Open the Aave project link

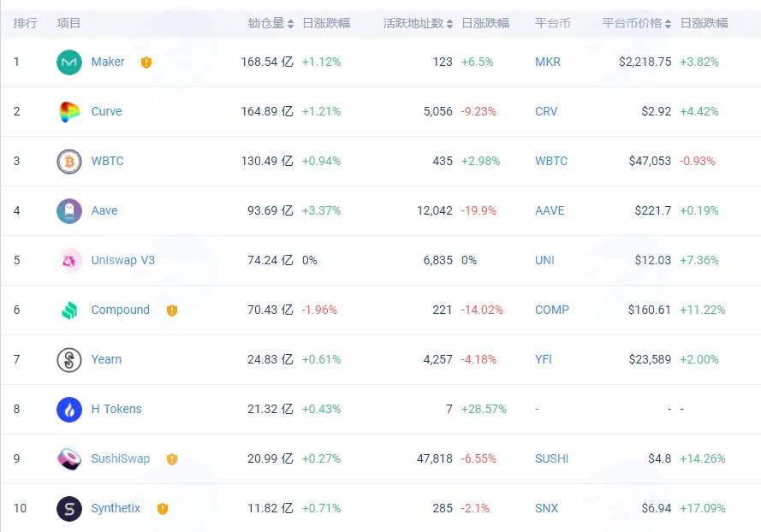[104, 211]
